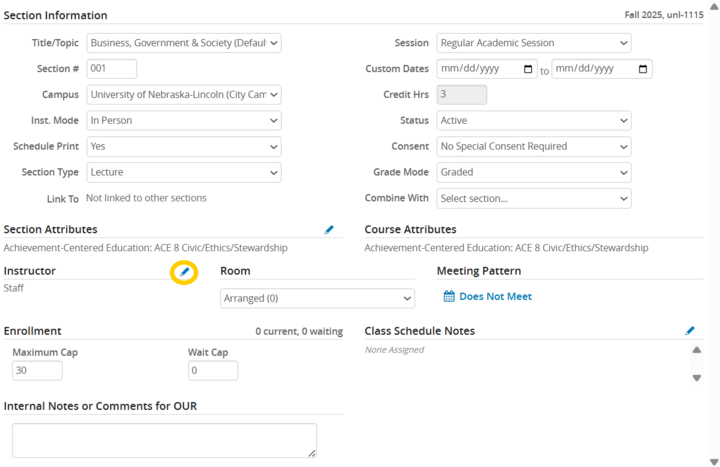Click the 'None Assigned' notes text
Image resolution: width=720 pixels, height=467 pixels.
[394, 350]
